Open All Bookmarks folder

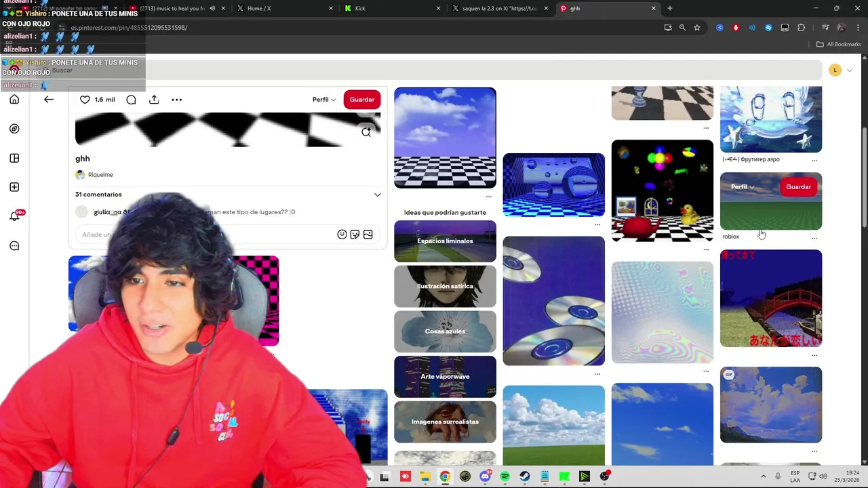(839, 44)
